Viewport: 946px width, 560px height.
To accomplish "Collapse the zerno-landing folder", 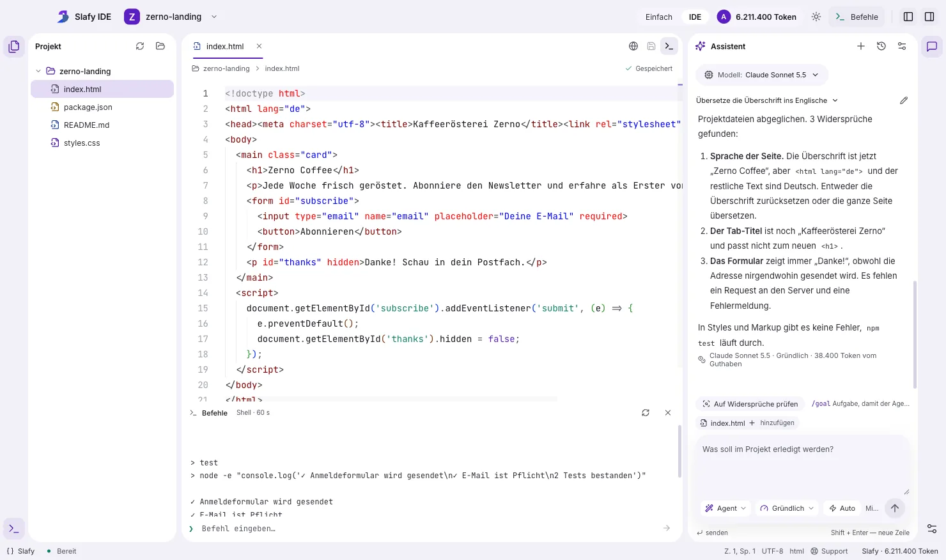I will tap(38, 71).
